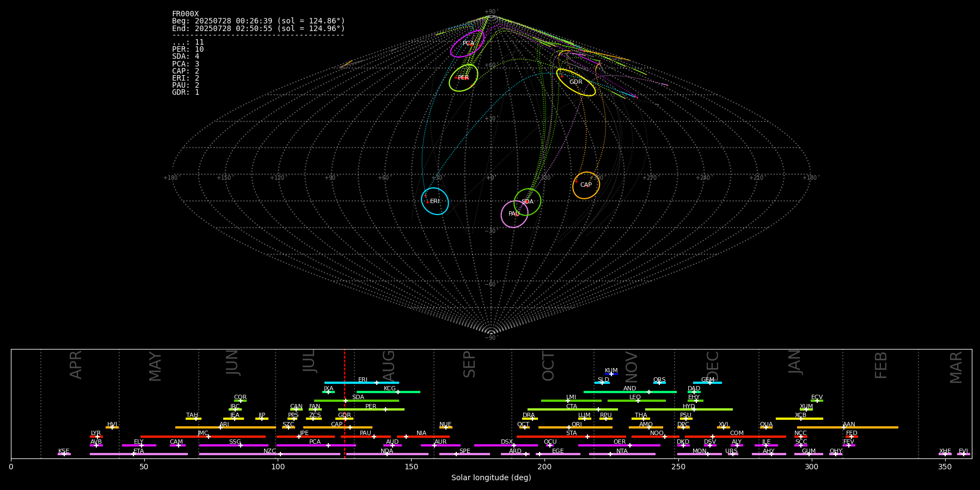
Task: Select the NTA shower bar in timeline
Action: coord(622,454)
